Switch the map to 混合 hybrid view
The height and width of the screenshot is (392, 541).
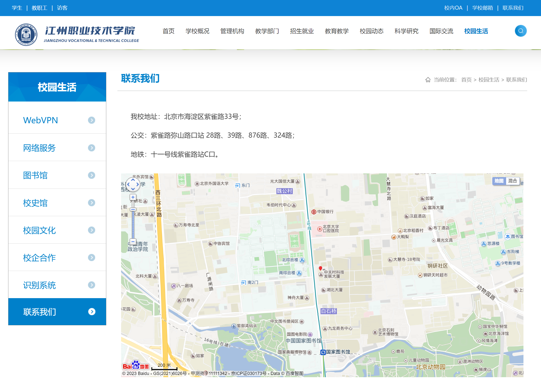coord(513,181)
